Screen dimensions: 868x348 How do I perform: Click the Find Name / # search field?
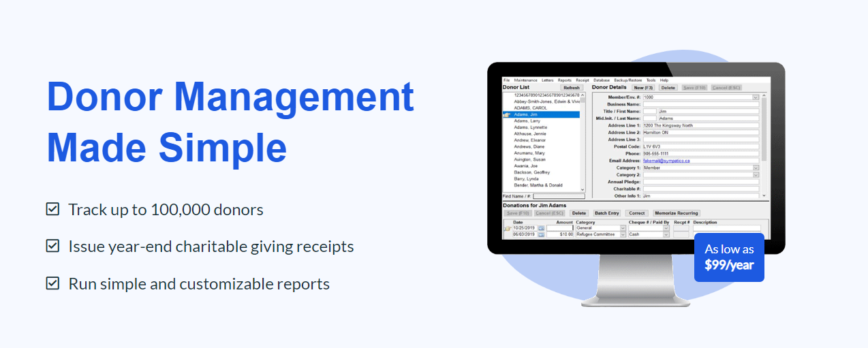click(x=559, y=196)
